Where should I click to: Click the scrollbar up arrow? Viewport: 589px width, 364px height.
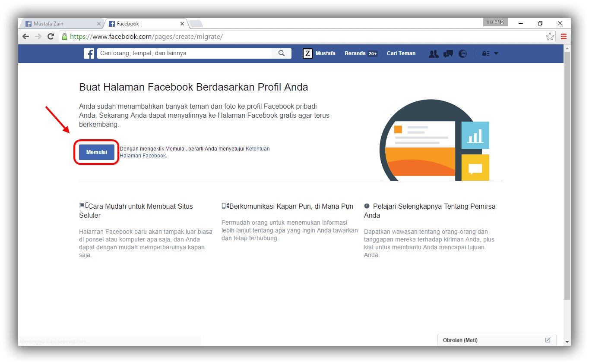pyautogui.click(x=567, y=47)
